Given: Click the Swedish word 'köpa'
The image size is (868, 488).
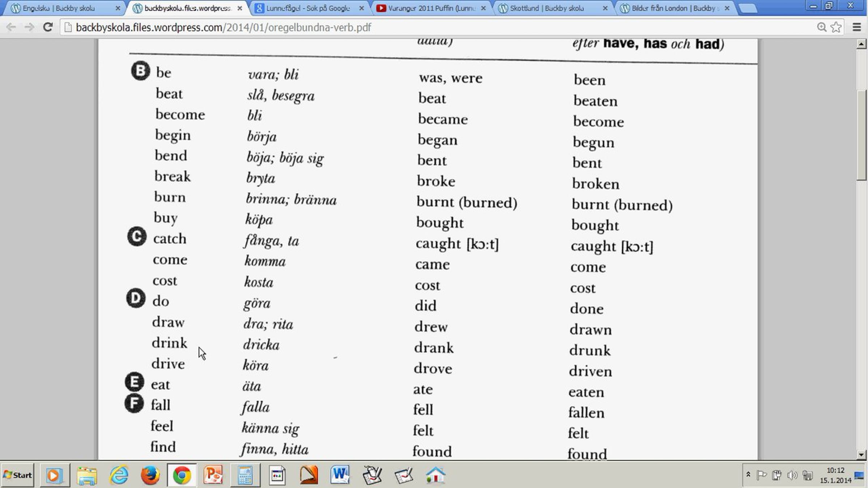Looking at the screenshot, I should (x=259, y=220).
